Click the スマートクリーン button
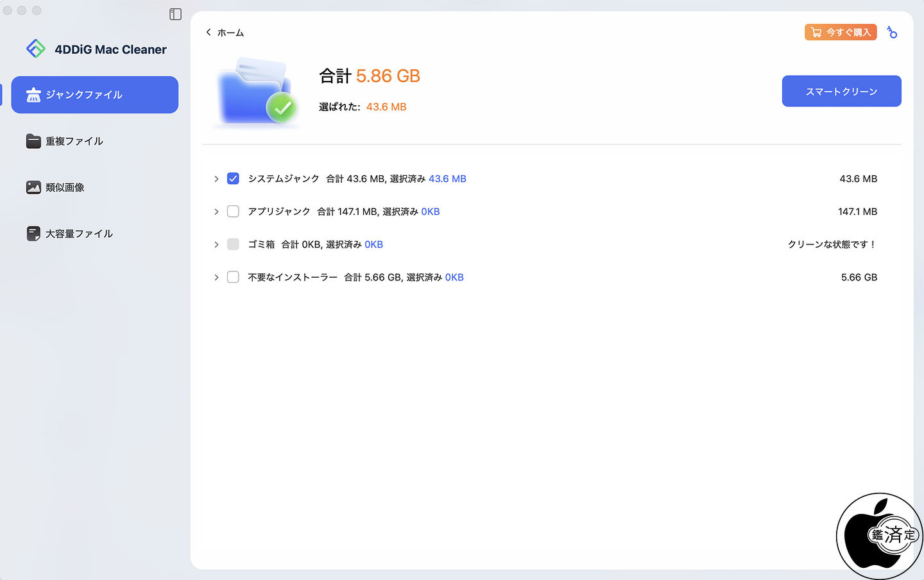The width and height of the screenshot is (924, 580). [841, 91]
